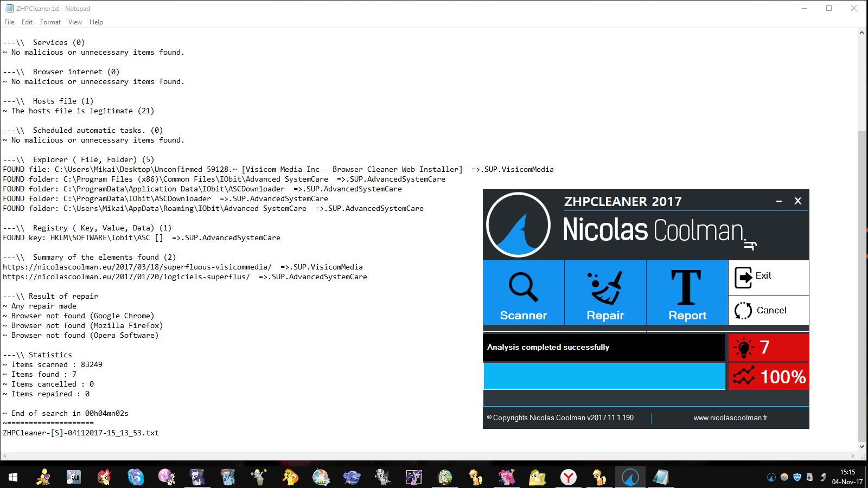Open the pony 'Au' Audition icon on the taskbar
This screenshot has width=868, height=488.
coord(73,477)
